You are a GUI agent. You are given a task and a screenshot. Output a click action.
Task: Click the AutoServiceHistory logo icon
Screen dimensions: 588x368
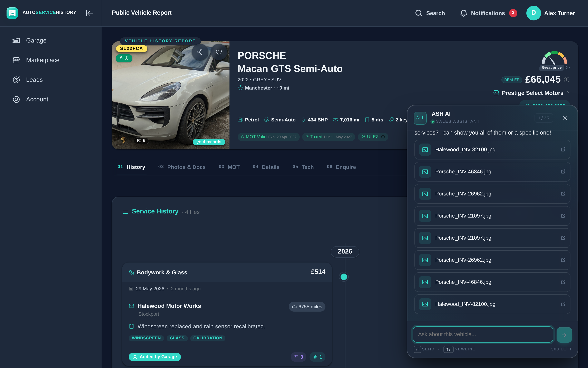click(x=12, y=13)
